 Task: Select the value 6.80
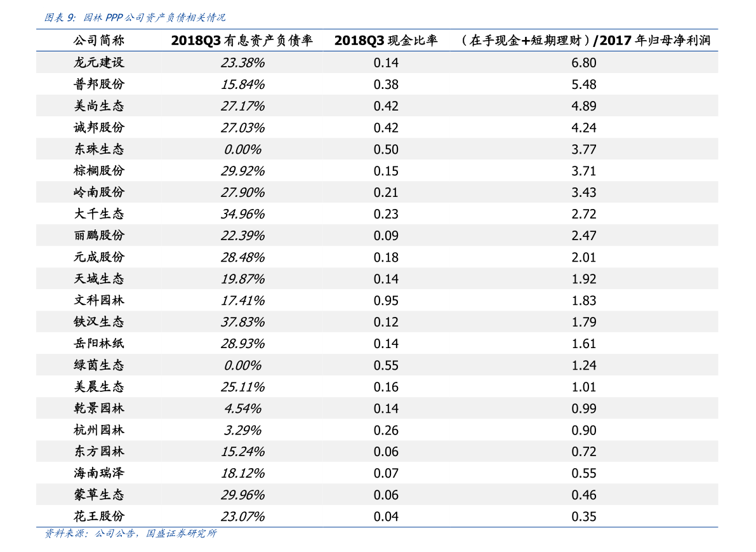coord(584,63)
